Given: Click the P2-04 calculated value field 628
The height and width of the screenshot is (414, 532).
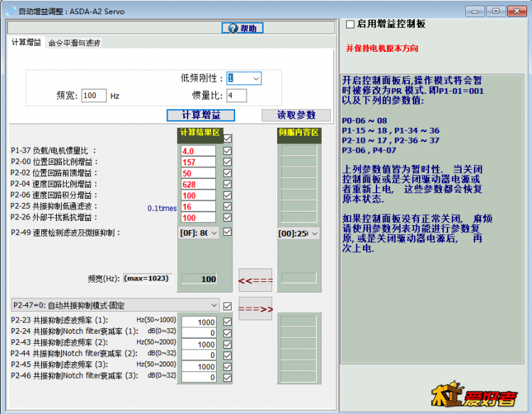Looking at the screenshot, I should pyautogui.click(x=198, y=184).
